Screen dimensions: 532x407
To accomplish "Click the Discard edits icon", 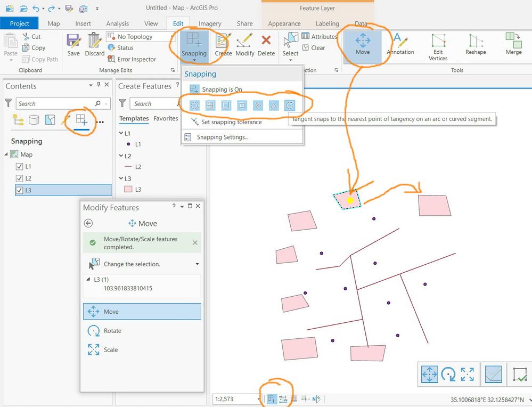I will pyautogui.click(x=95, y=44).
